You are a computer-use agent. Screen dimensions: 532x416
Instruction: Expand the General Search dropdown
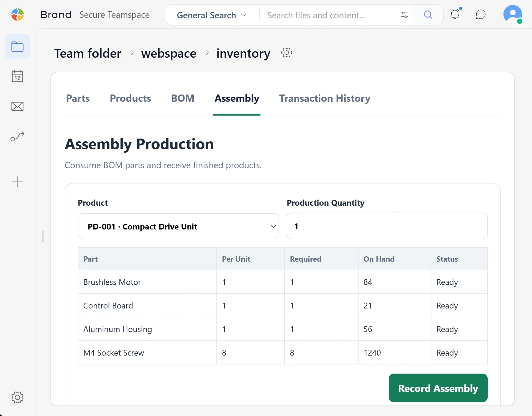tap(212, 15)
